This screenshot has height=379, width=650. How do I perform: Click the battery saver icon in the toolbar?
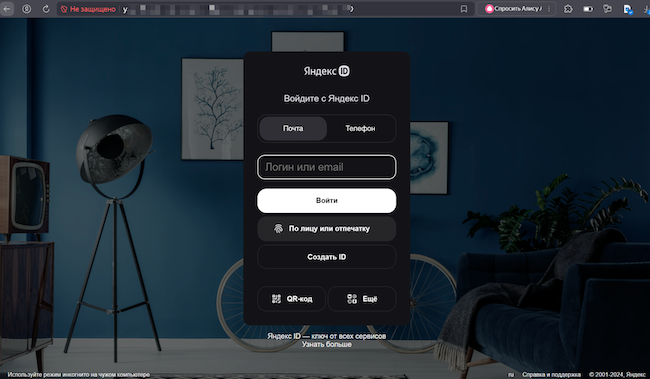(x=588, y=9)
